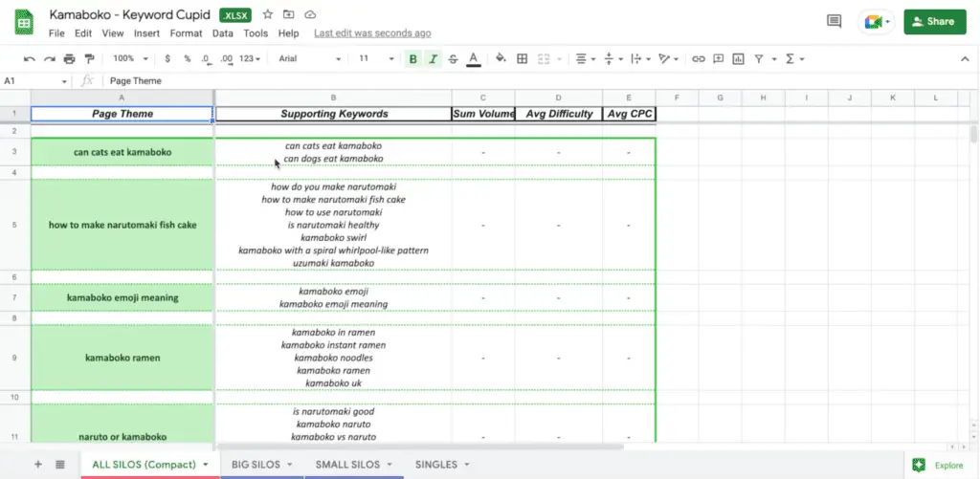Open the Arial font dropdown
980x479 pixels.
point(310,58)
